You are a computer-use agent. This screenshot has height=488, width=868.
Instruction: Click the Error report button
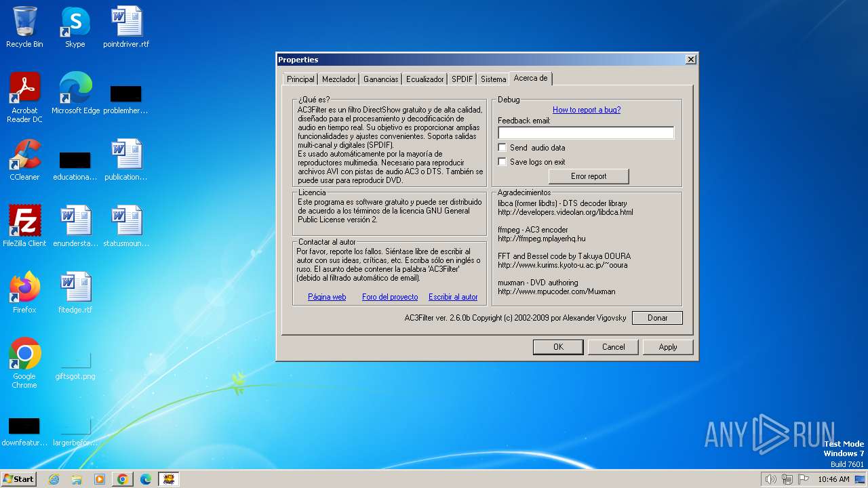click(x=589, y=176)
